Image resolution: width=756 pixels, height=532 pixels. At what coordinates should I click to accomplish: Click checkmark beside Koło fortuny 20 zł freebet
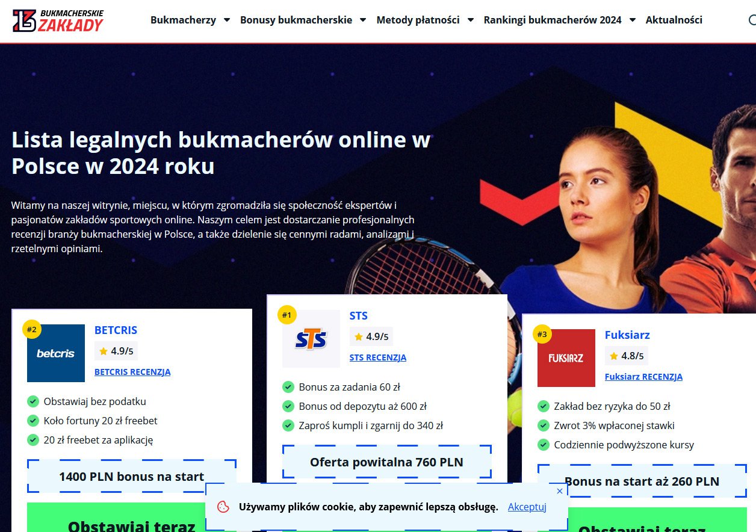coord(33,421)
